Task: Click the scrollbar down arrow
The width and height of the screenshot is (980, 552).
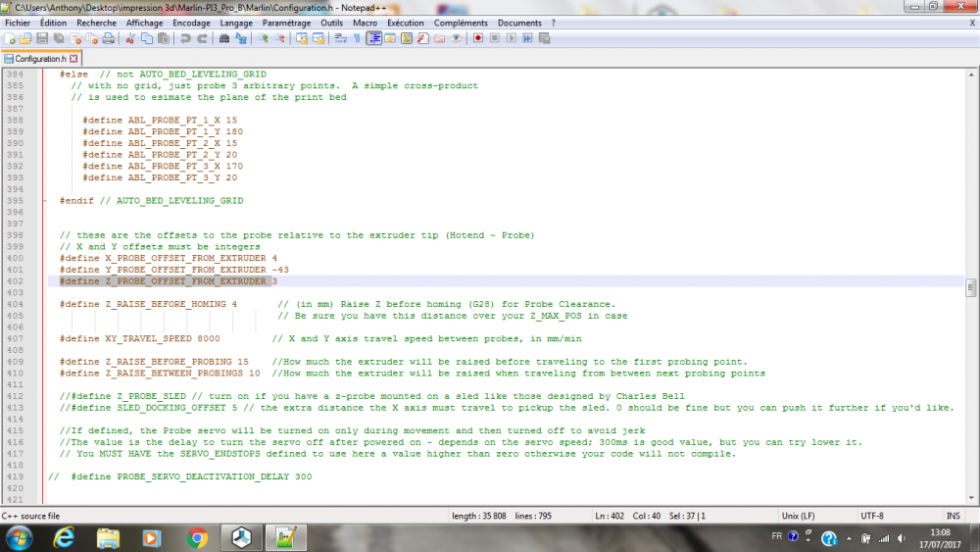Action: pyautogui.click(x=970, y=498)
